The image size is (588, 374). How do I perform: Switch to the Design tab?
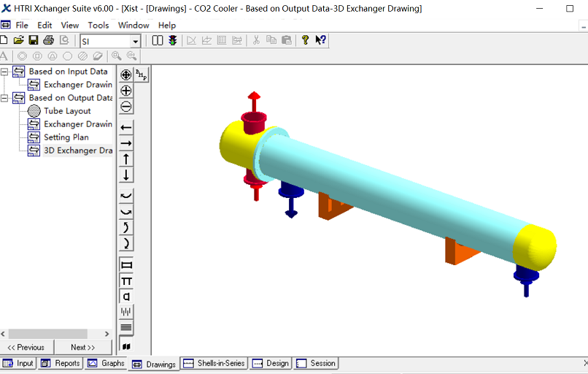click(271, 364)
